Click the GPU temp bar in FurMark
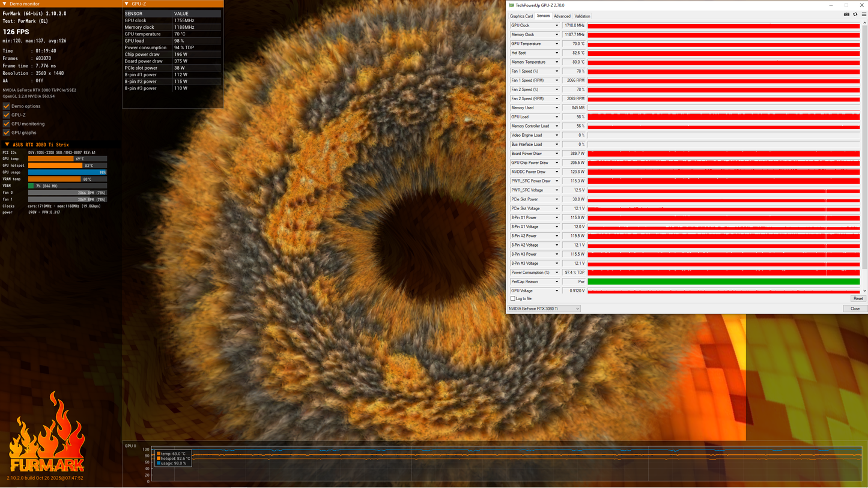Viewport: 868px width, 488px height. click(x=67, y=159)
